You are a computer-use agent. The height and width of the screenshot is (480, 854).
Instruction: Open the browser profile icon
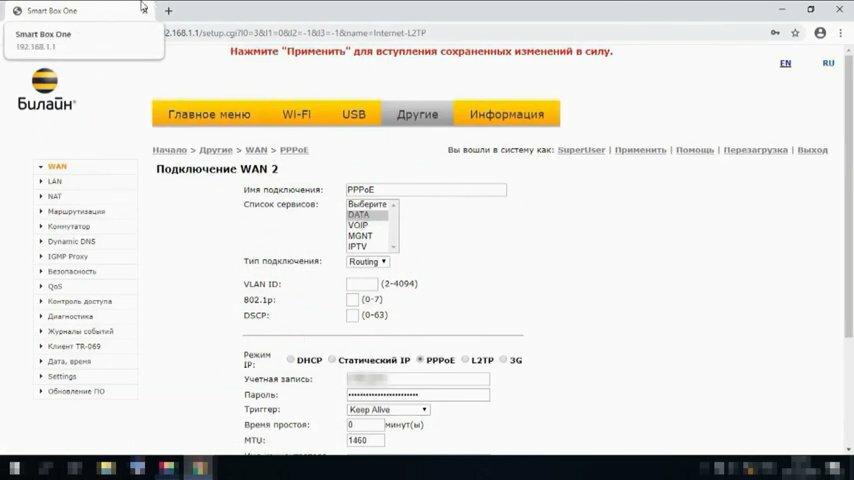(x=820, y=33)
